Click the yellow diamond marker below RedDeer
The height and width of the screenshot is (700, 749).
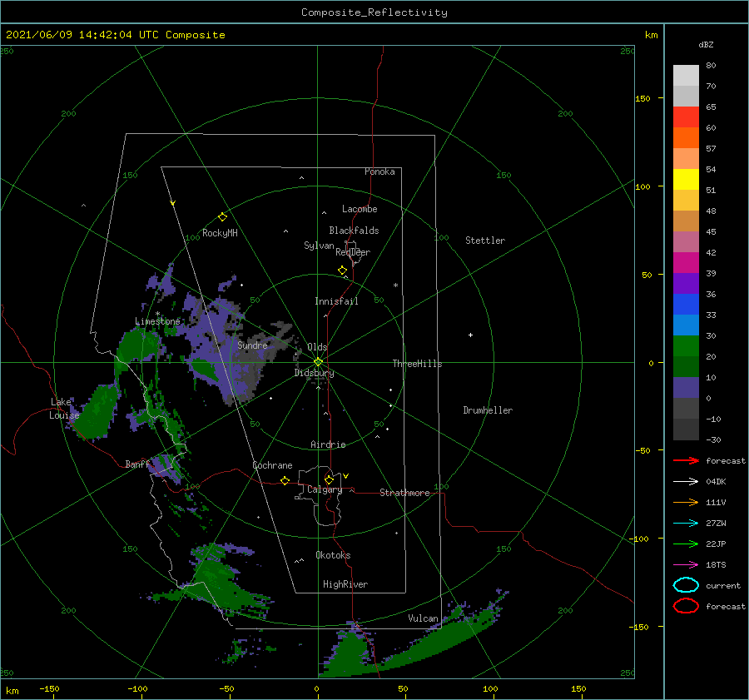[343, 271]
